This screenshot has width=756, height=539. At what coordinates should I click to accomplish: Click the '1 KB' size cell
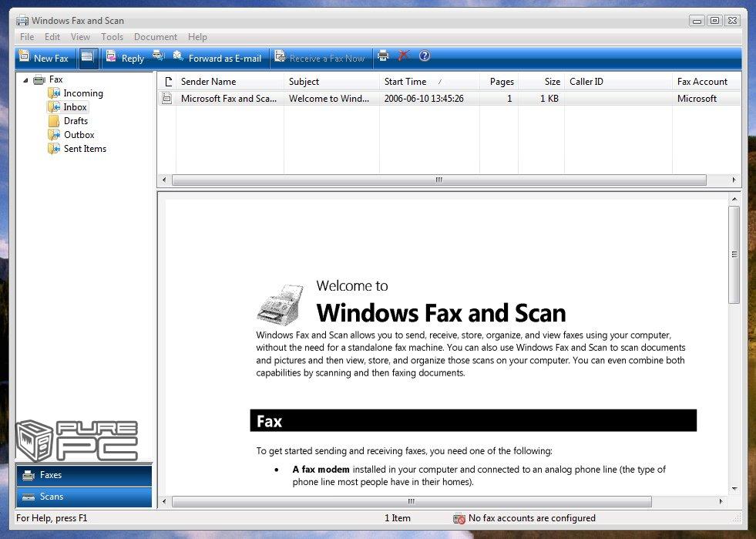[549, 99]
